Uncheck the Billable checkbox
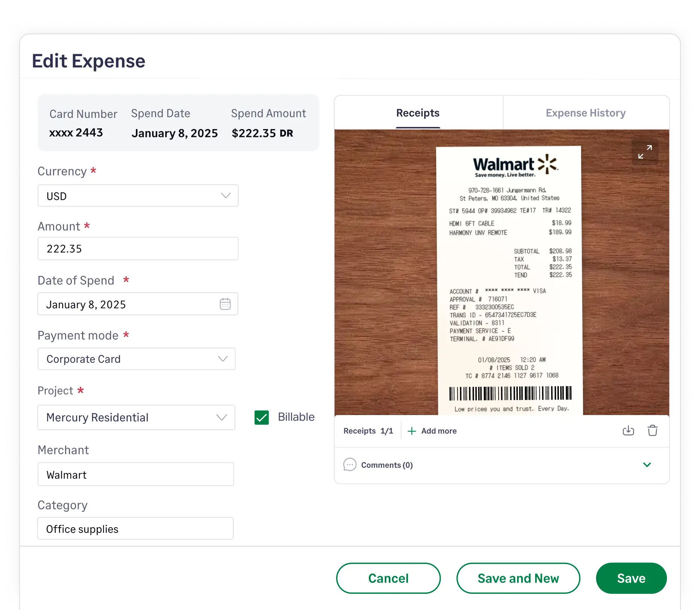The height and width of the screenshot is (610, 700). click(262, 417)
